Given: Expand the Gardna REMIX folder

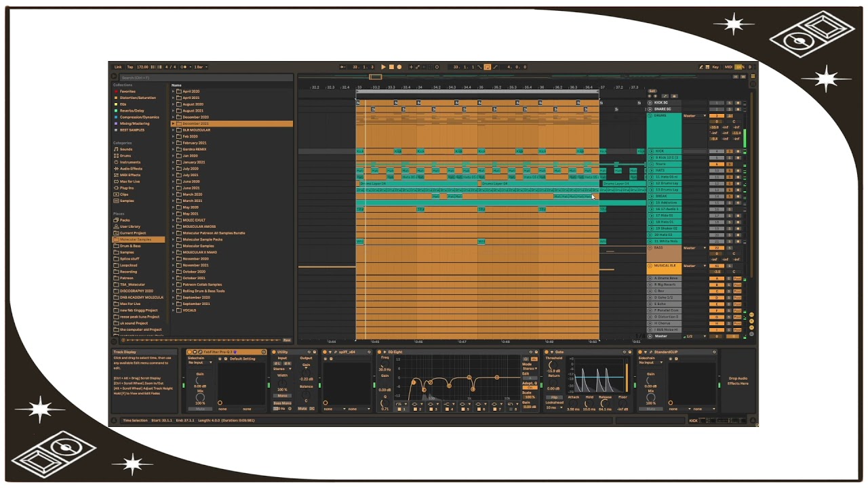Looking at the screenshot, I should click(173, 149).
